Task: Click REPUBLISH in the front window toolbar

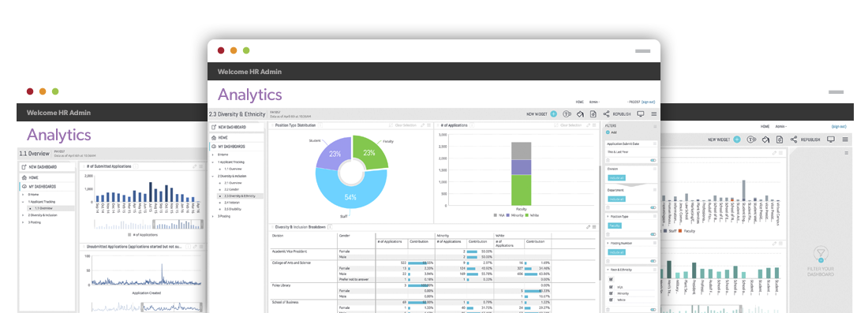Action: [623, 114]
